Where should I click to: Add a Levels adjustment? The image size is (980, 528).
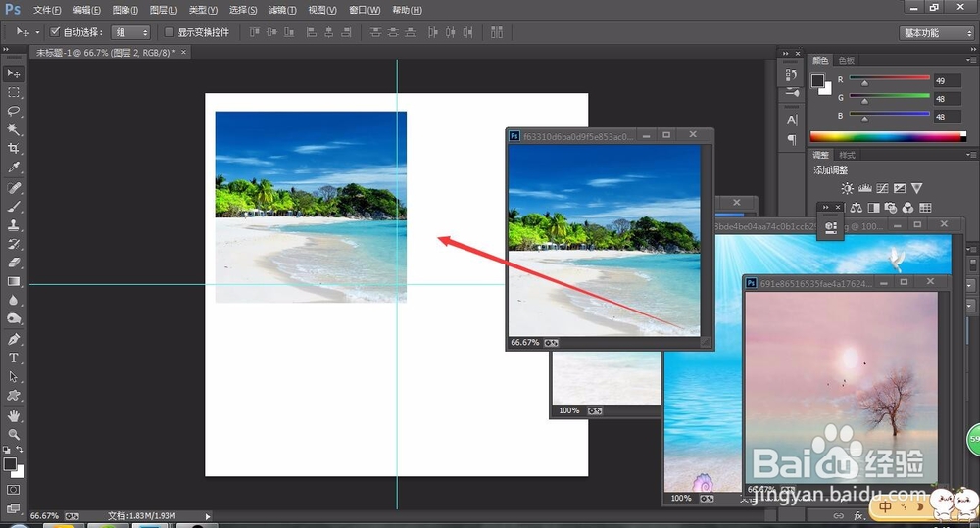click(x=865, y=188)
